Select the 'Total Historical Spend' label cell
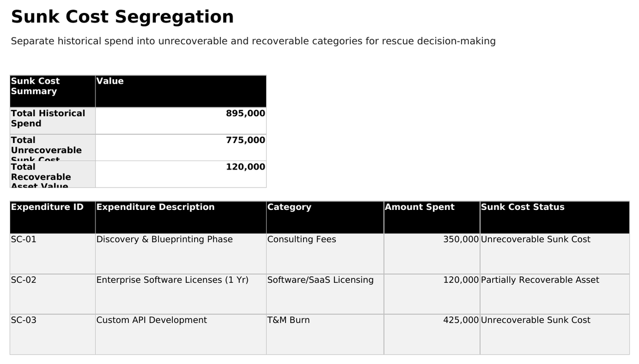 click(52, 121)
